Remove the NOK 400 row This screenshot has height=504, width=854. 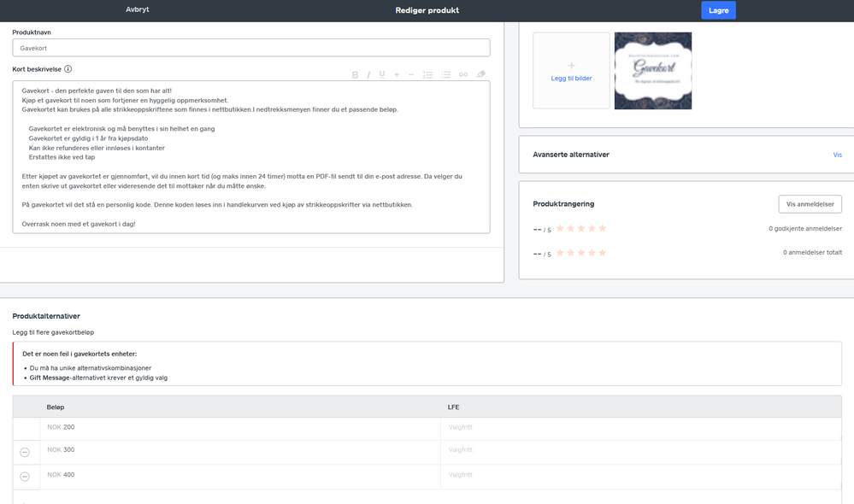pos(25,477)
